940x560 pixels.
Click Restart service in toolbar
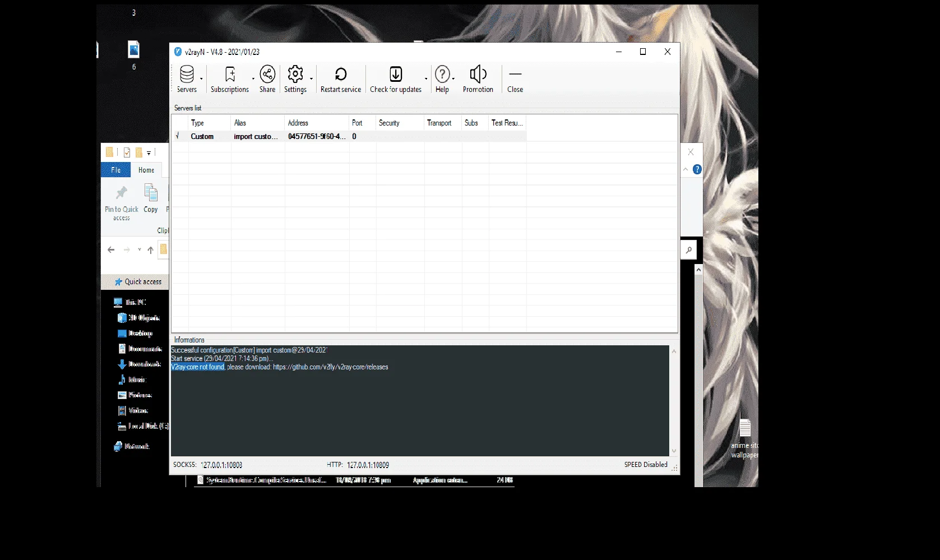click(341, 79)
